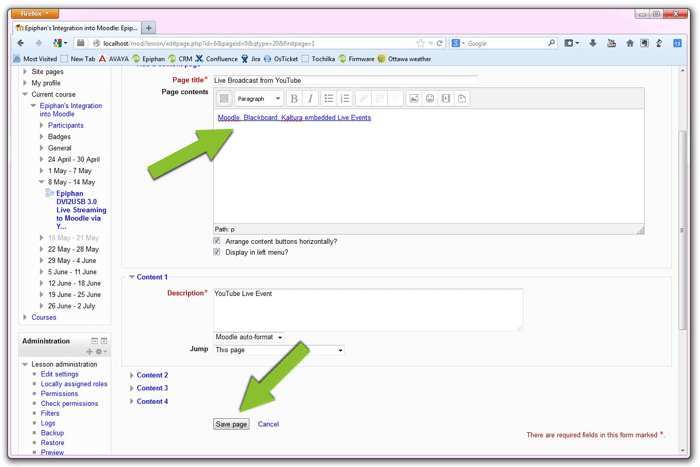This screenshot has width=700, height=467.
Task: Open the Moodle auto-format dropdown
Action: pyautogui.click(x=249, y=337)
